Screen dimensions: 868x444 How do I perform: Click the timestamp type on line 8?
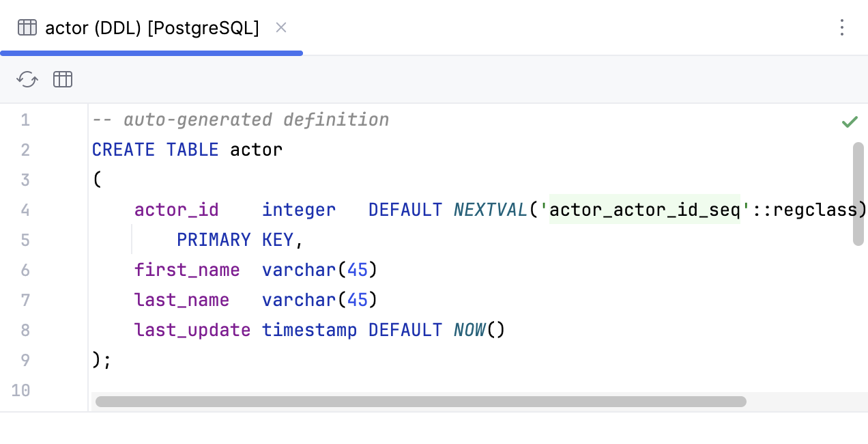[x=310, y=330]
